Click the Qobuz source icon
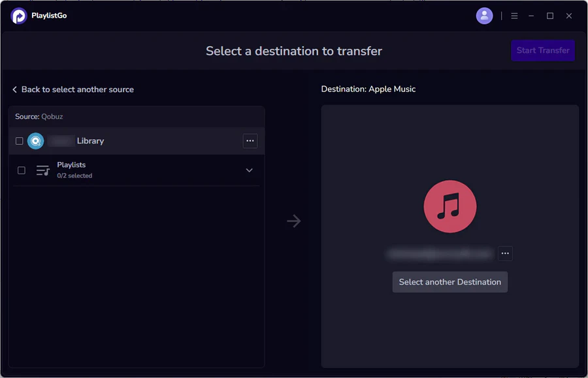The height and width of the screenshot is (378, 588). coord(36,141)
